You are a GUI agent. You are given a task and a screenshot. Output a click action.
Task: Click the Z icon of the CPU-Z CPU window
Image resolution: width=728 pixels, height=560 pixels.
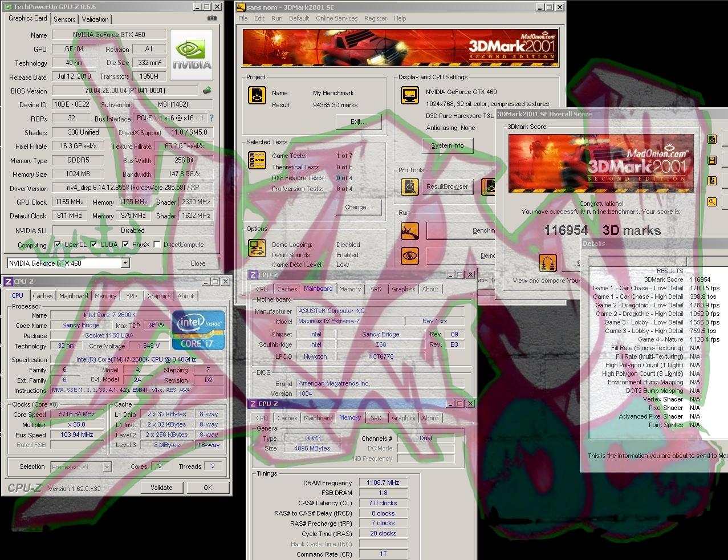[9, 282]
